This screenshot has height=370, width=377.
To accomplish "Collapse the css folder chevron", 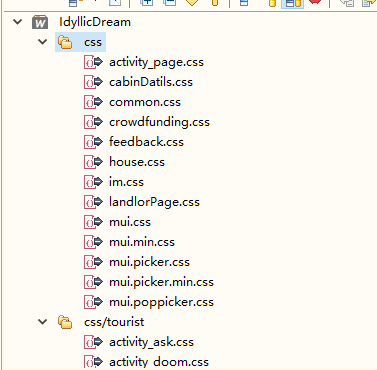I will 43,42.
